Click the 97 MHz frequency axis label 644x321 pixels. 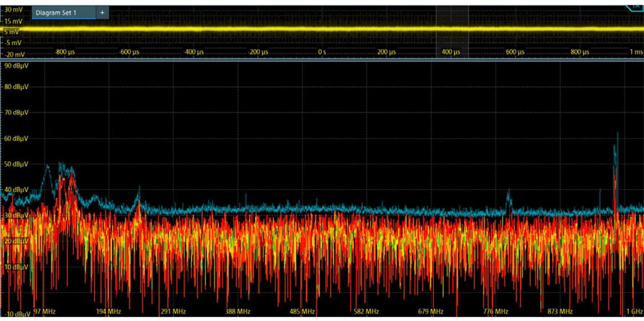[44, 311]
